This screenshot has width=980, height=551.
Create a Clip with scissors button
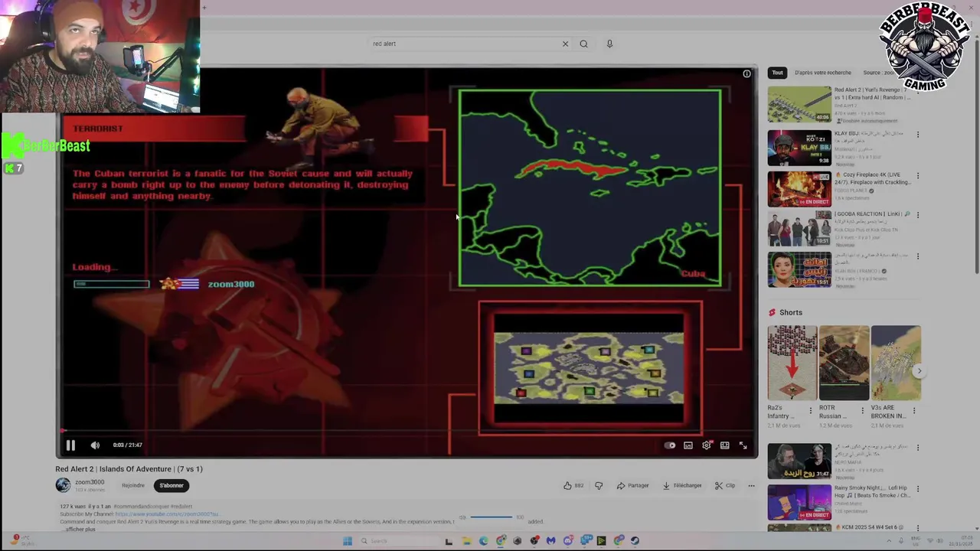tap(725, 485)
